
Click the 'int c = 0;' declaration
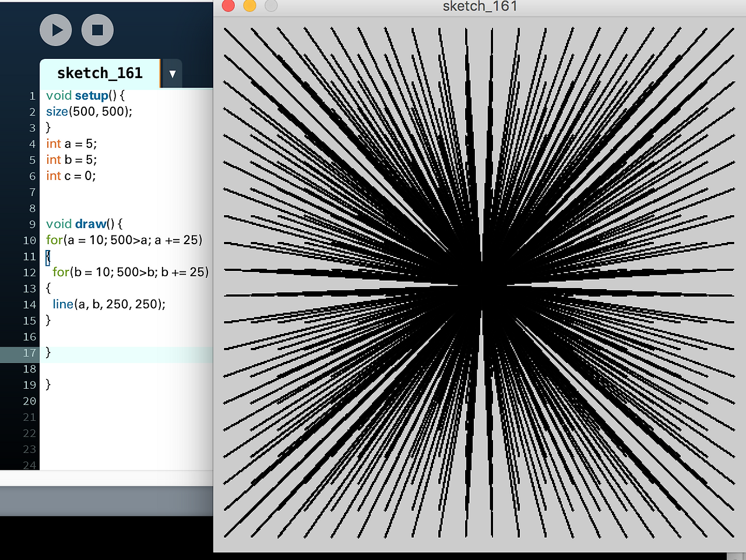click(x=71, y=176)
